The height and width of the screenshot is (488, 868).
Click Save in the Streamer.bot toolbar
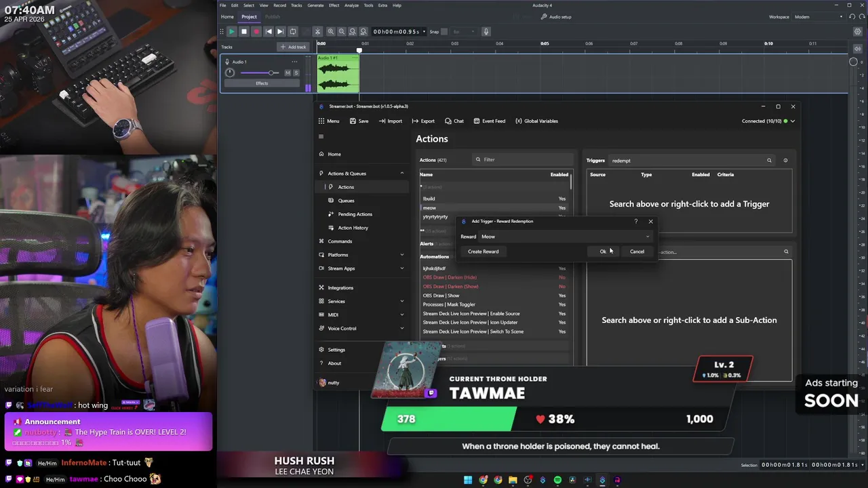[x=359, y=121]
